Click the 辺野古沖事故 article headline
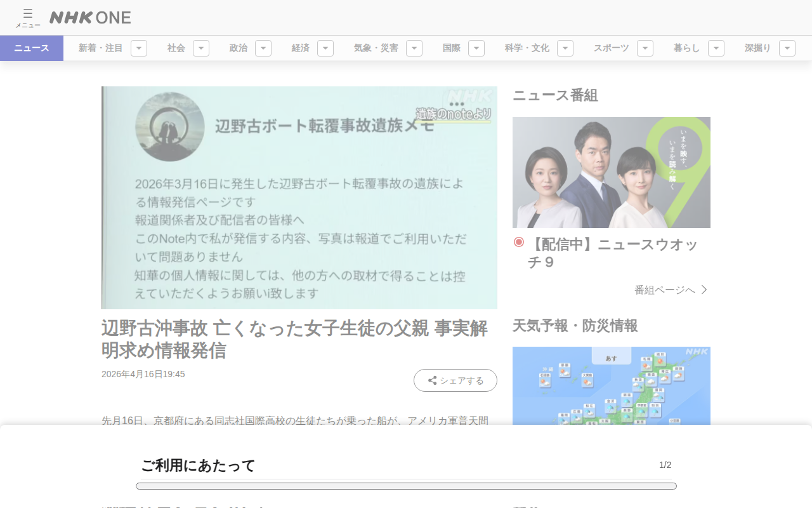 point(295,339)
